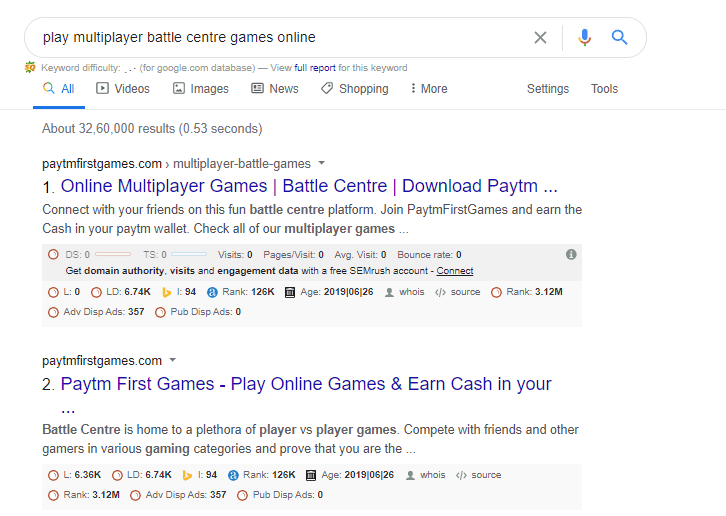726x516 pixels.
Task: Switch to Videos tab
Action: pyautogui.click(x=123, y=88)
